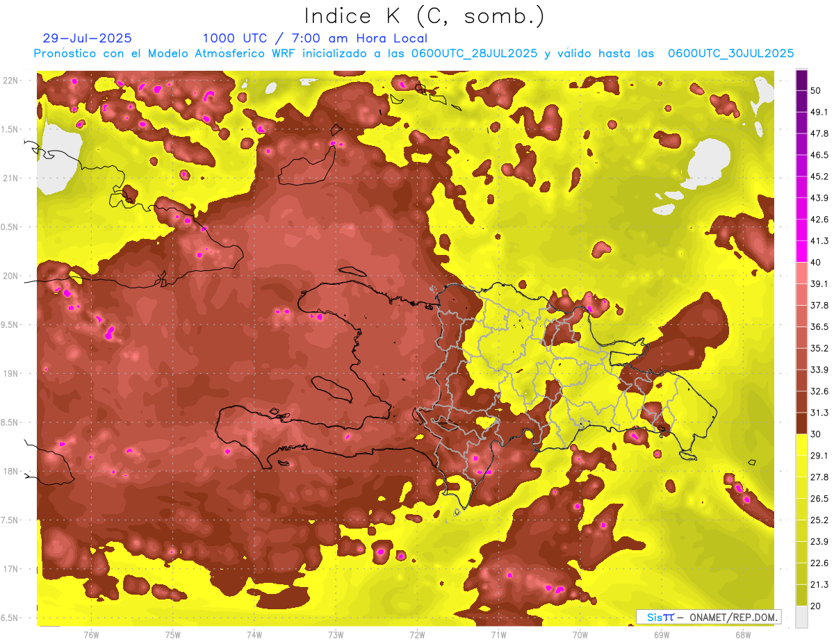Click the color bar value "36.5"

tap(819, 327)
